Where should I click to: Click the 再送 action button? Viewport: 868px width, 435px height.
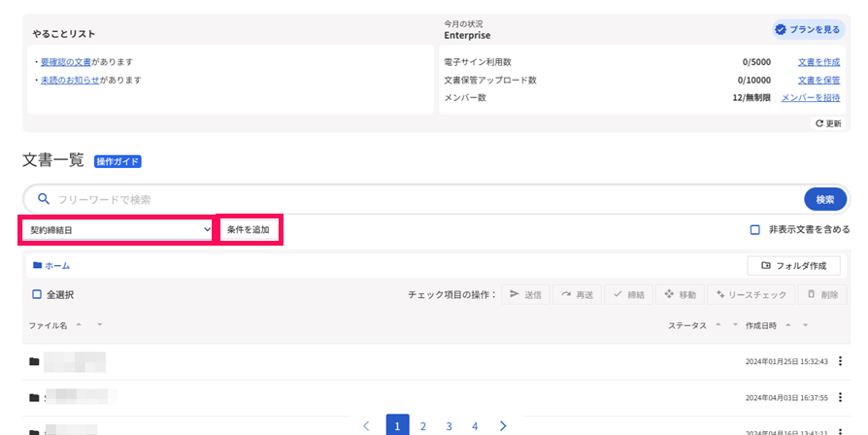pos(577,294)
